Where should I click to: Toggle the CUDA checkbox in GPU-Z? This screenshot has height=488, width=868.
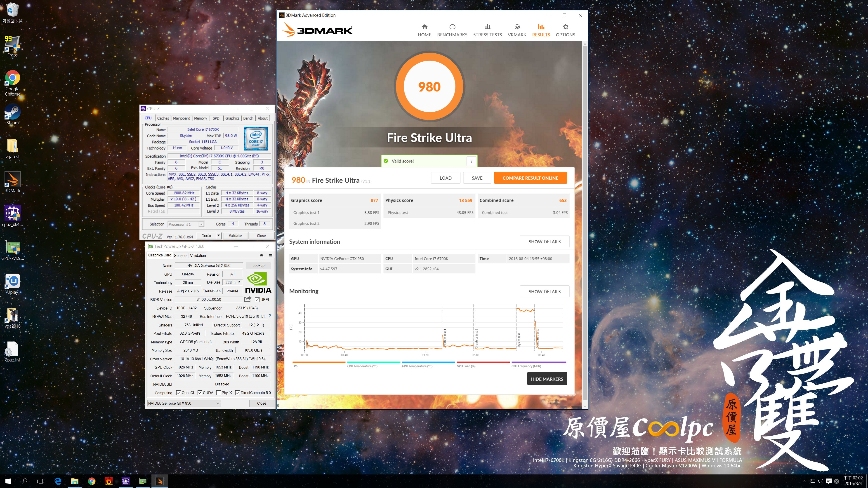(200, 393)
